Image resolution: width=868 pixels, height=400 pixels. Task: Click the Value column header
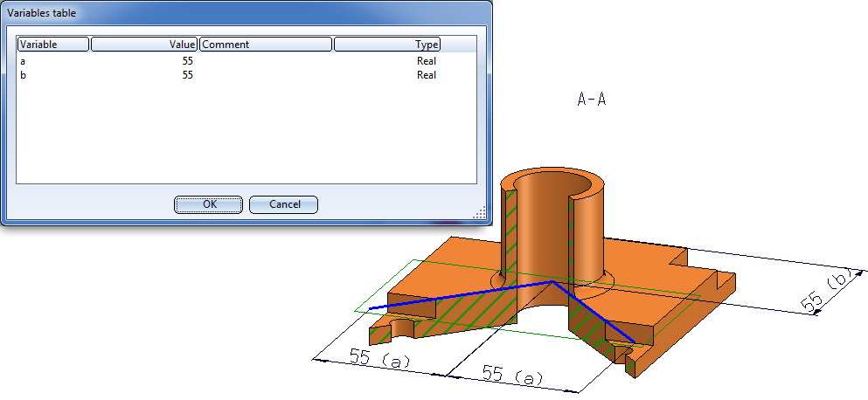143,45
